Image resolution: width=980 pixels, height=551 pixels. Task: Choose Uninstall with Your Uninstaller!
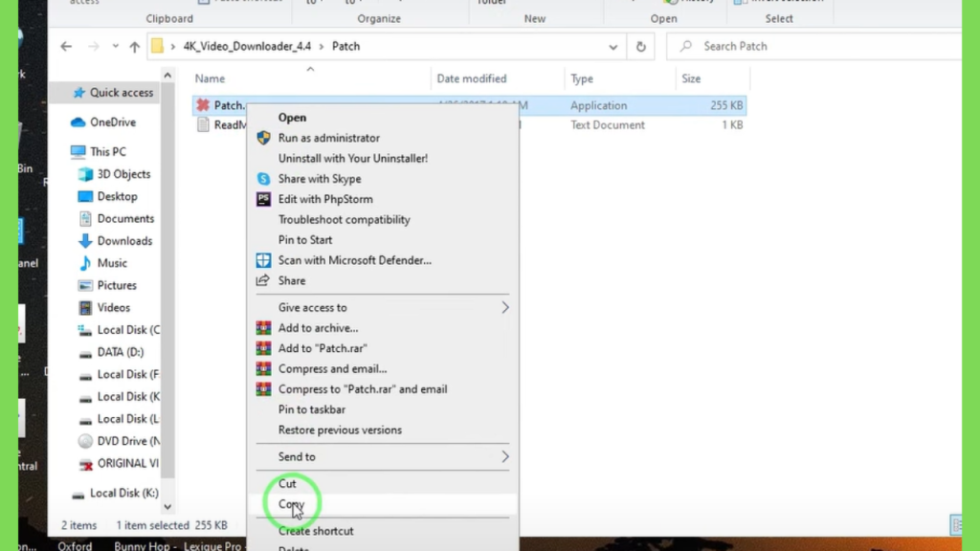(x=353, y=158)
